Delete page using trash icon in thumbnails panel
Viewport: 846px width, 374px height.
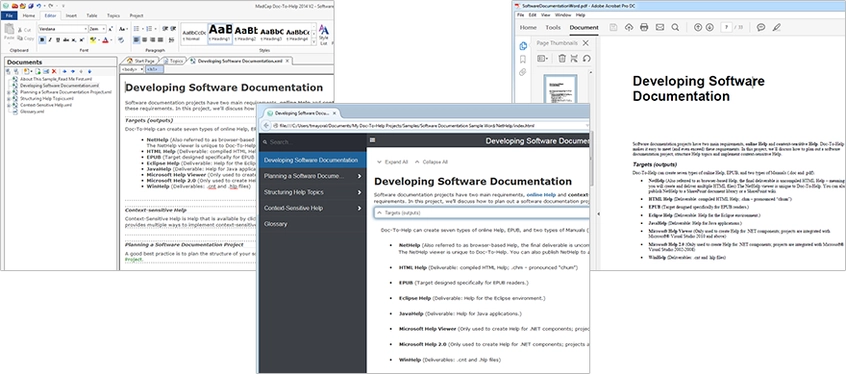point(562,58)
